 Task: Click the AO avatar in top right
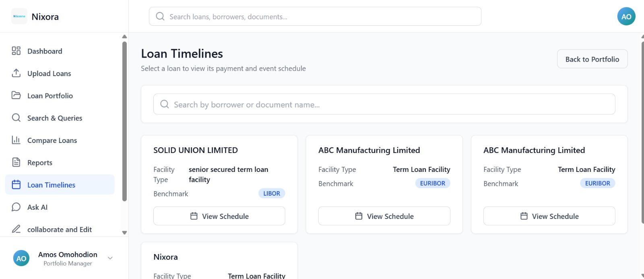[626, 17]
